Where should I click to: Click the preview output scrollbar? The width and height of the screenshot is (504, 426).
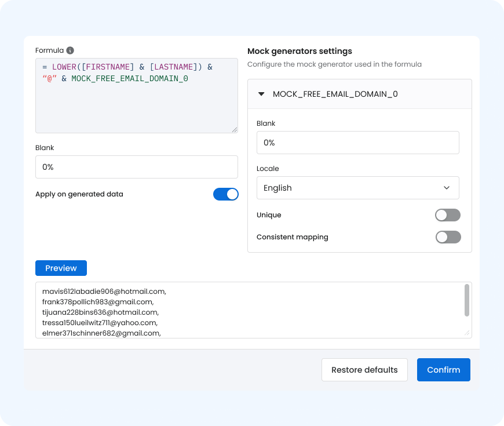(467, 300)
